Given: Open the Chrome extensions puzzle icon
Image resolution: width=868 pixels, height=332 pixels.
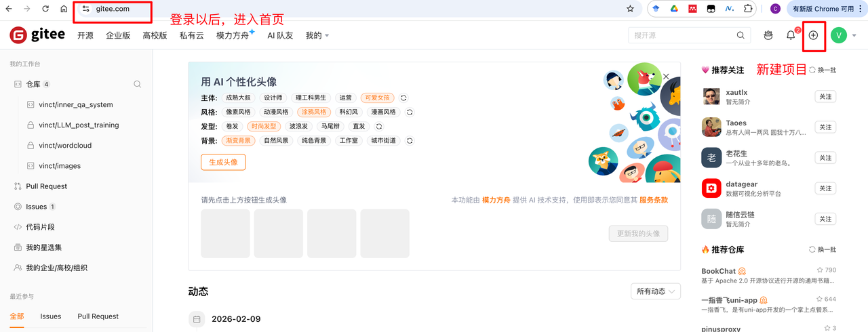Looking at the screenshot, I should click(748, 9).
